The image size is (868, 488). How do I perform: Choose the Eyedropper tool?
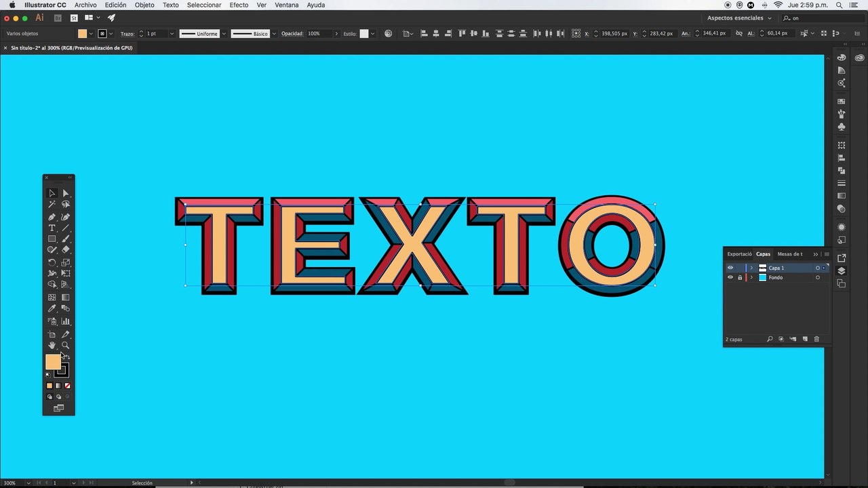pos(52,308)
